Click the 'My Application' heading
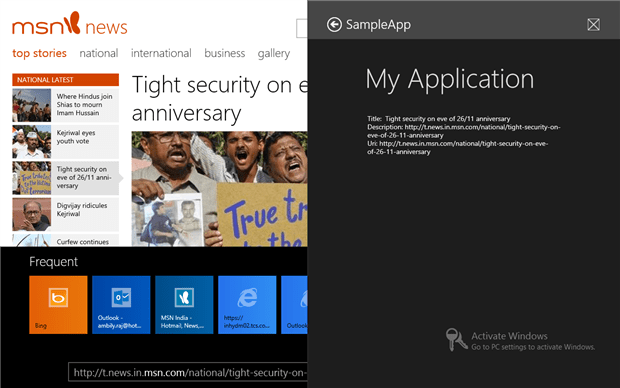This screenshot has height=388, width=620. (450, 79)
